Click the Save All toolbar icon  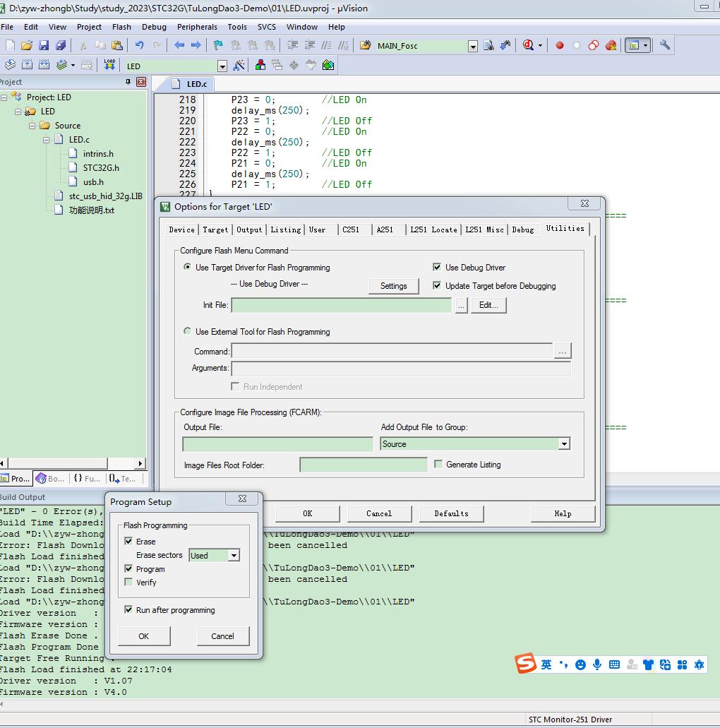coord(60,45)
